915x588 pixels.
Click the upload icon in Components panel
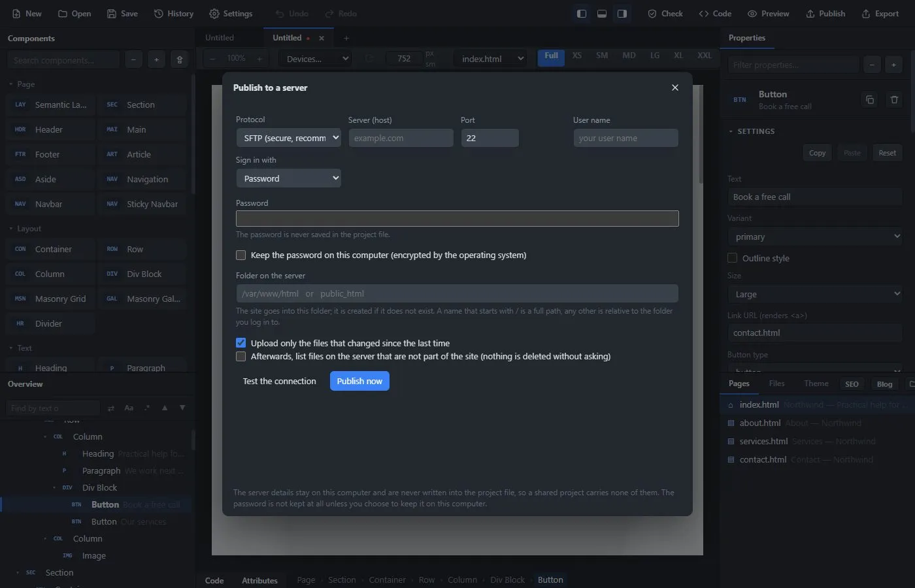180,60
